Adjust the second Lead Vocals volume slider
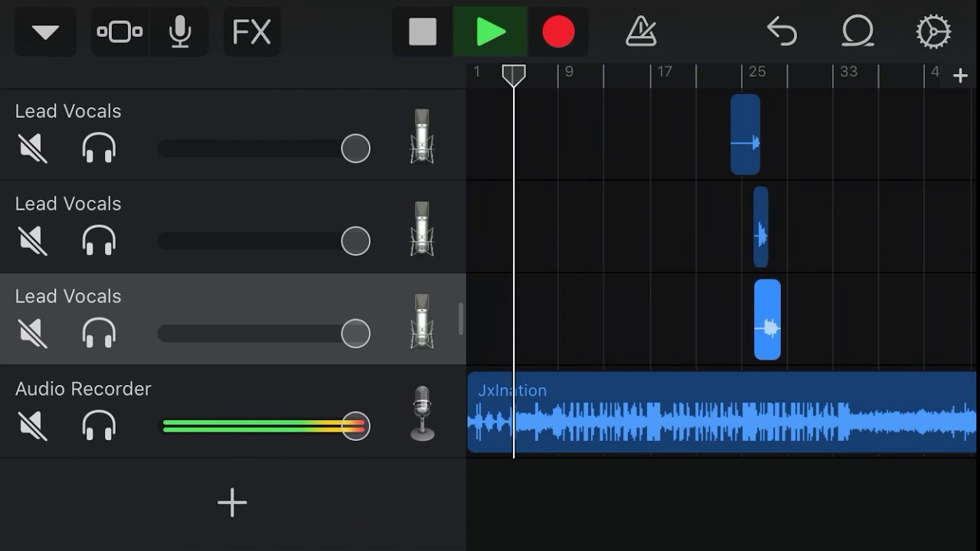Viewport: 980px width, 551px height. point(263,241)
